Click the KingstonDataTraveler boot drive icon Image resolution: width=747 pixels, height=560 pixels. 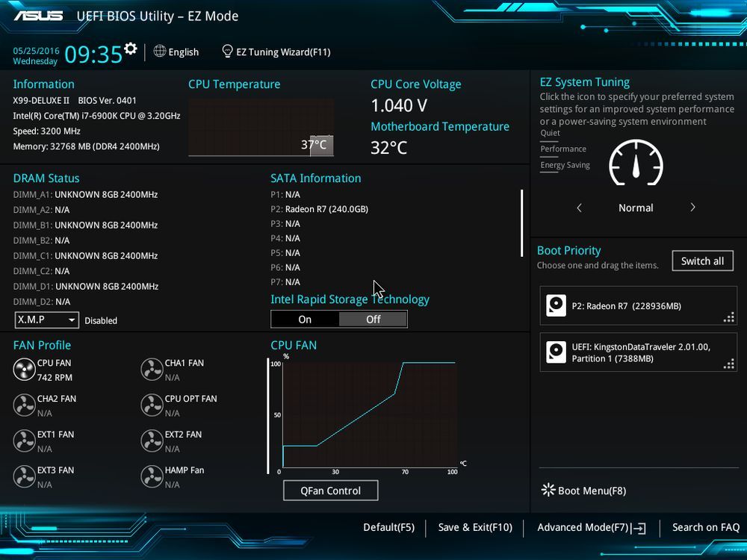pos(556,352)
